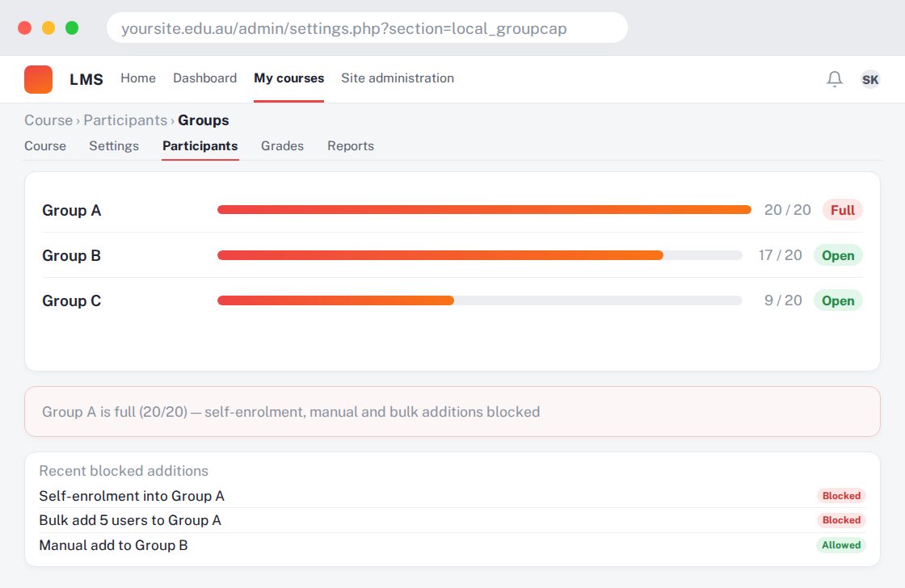Open Dashboard in top navigation
The width and height of the screenshot is (905, 588).
coord(205,78)
